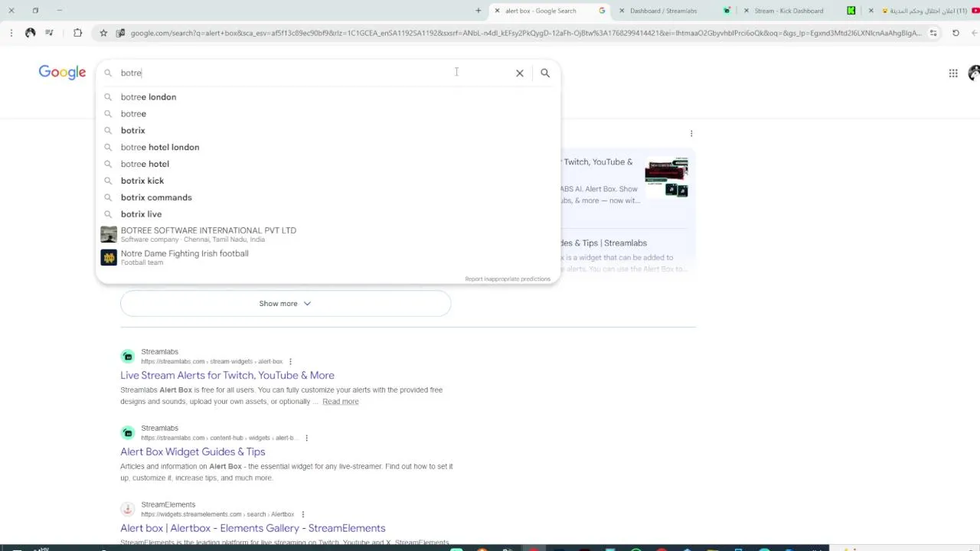Screen dimensions: 980x551
Task: Click Read more in first Streamlabs snippet
Action: point(341,402)
